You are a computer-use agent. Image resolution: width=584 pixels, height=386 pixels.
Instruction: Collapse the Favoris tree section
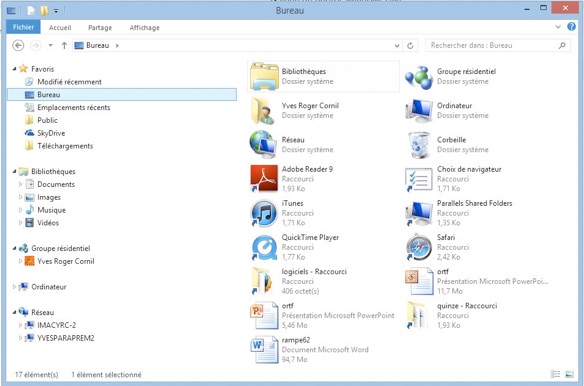14,69
